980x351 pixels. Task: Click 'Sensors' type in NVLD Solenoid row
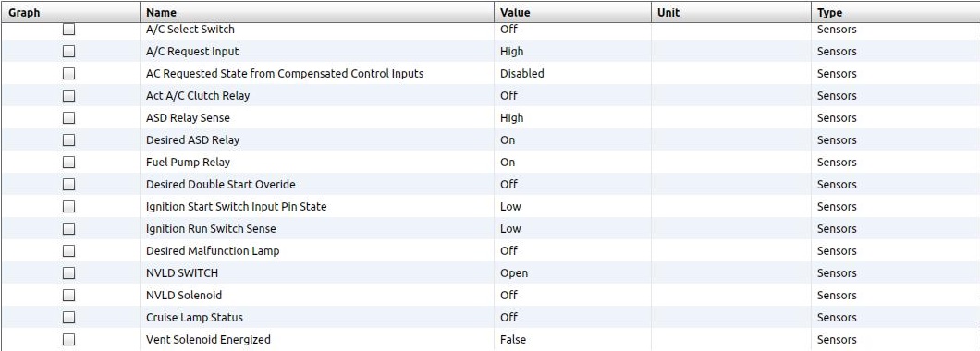(x=837, y=295)
